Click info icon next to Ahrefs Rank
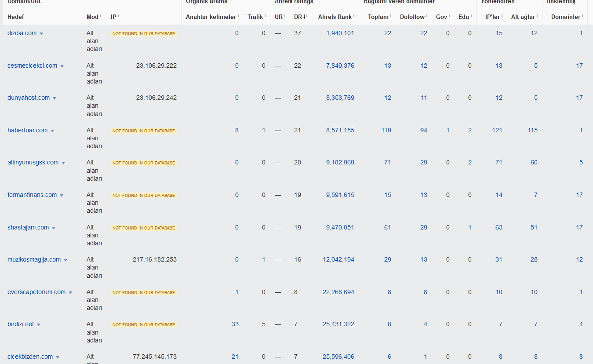 tap(354, 15)
